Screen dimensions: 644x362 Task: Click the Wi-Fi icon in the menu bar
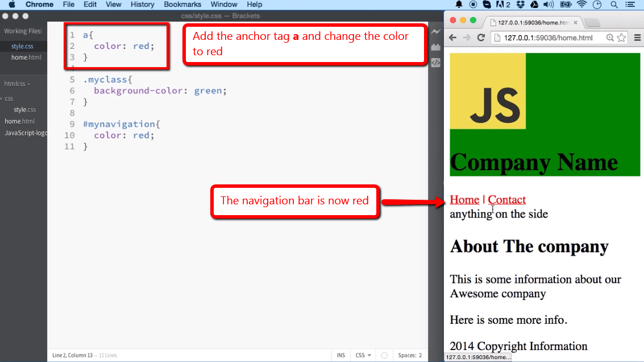[x=581, y=5]
